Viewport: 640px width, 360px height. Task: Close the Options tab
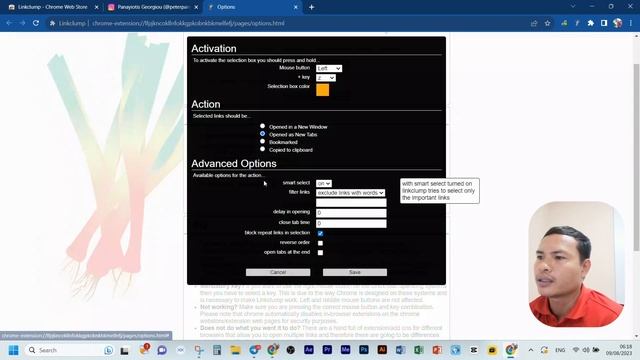pyautogui.click(x=296, y=7)
